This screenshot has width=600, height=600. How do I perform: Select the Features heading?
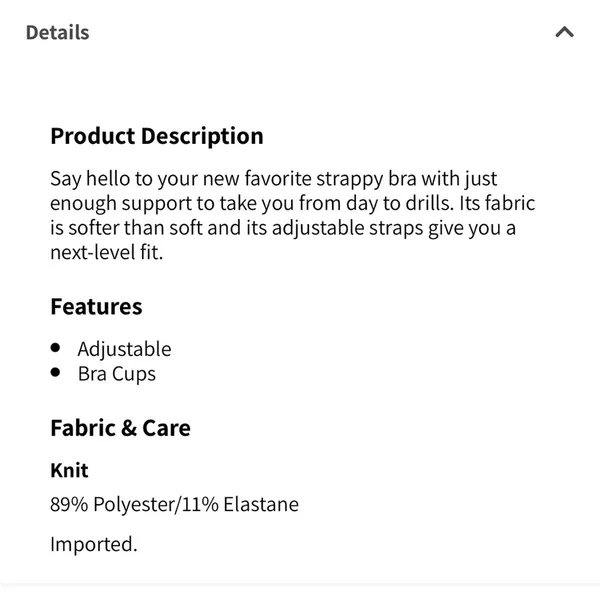[96, 307]
